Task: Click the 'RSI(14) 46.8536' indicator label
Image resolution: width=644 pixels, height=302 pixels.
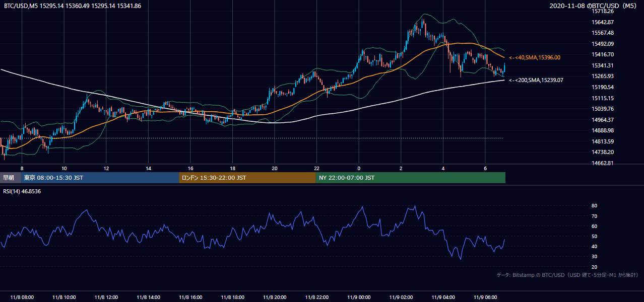Action: pyautogui.click(x=22, y=191)
